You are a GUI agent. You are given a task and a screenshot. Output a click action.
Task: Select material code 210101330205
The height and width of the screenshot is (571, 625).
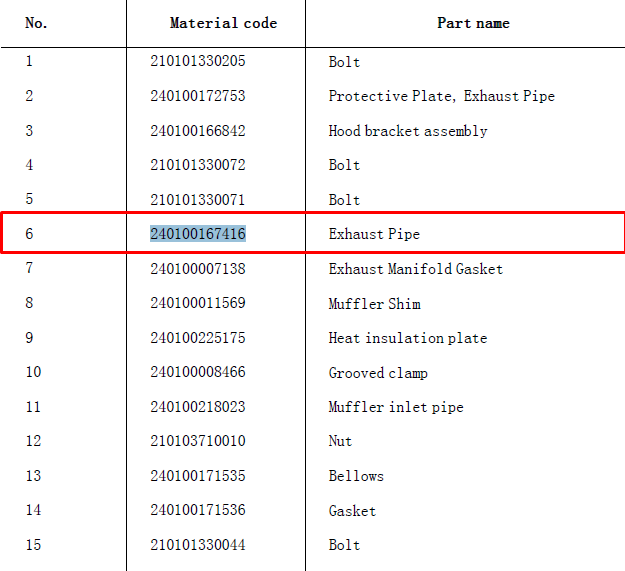[x=198, y=61]
